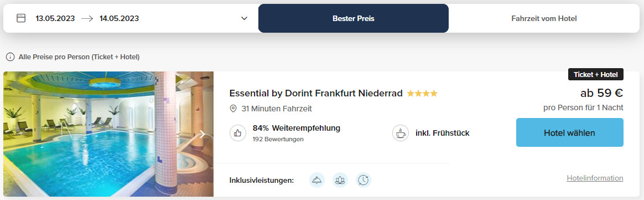Sort by Bester Preis tab
The image size is (644, 200).
click(353, 18)
